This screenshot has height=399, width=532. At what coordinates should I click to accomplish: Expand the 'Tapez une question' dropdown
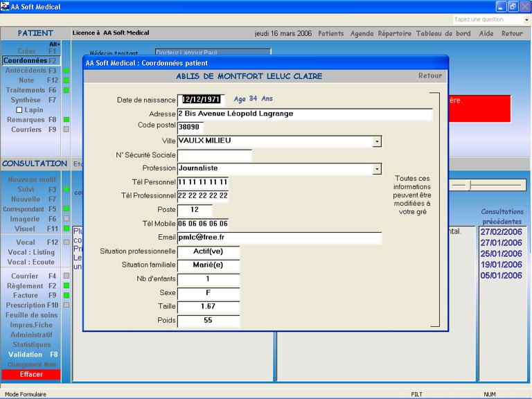pyautogui.click(x=526, y=19)
